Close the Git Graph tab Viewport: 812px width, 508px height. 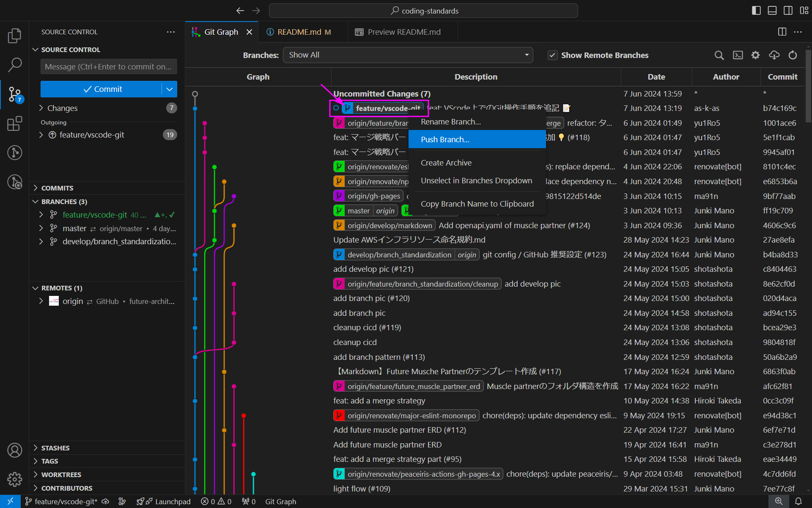[250, 32]
